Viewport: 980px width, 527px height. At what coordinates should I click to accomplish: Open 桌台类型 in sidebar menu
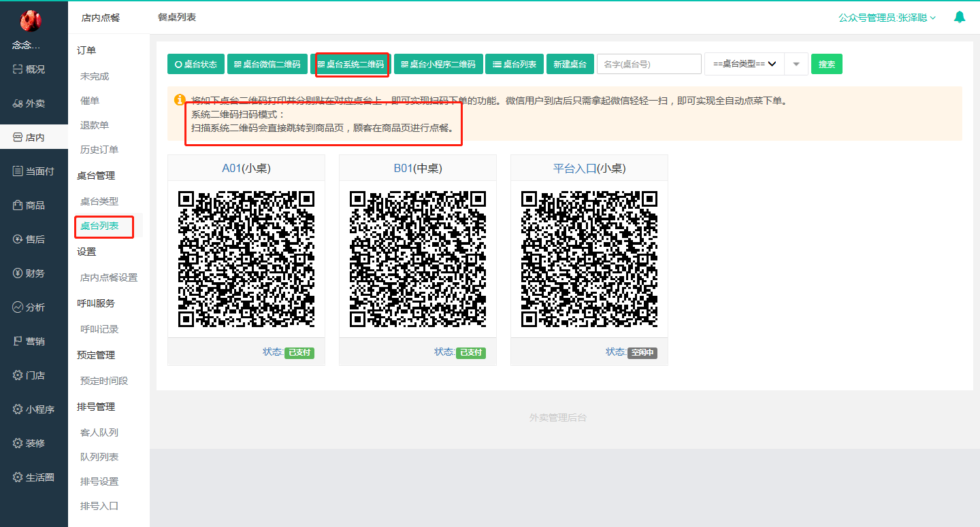pyautogui.click(x=99, y=201)
